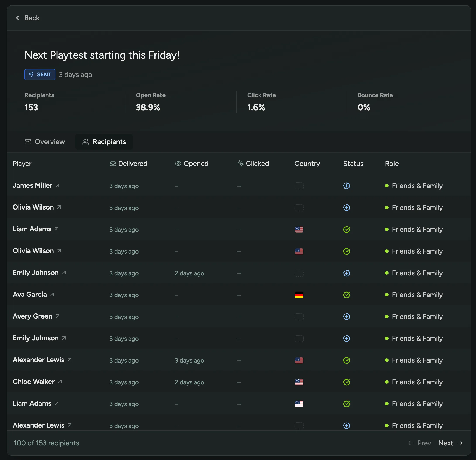Sort by the Opened column header

[192, 164]
